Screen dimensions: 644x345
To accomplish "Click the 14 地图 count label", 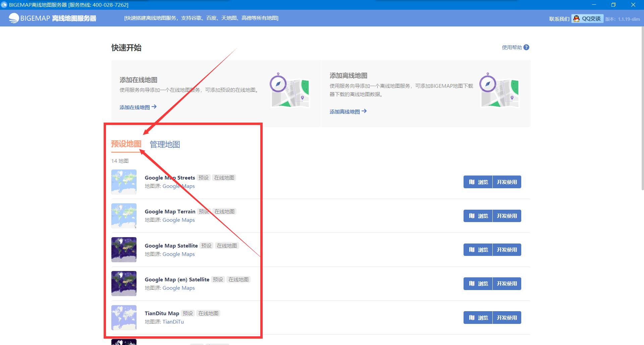I will coord(120,161).
